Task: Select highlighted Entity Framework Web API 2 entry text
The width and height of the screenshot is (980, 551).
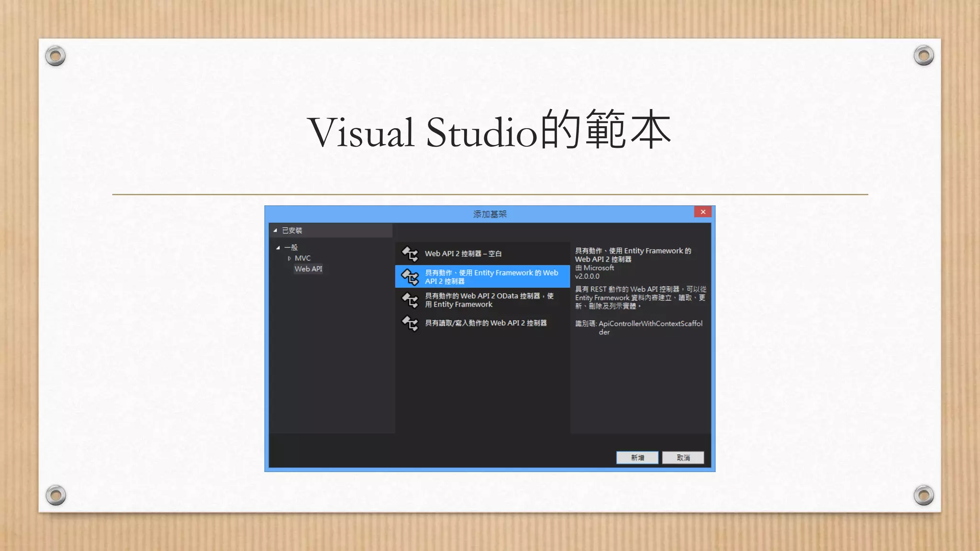Action: pos(491,277)
